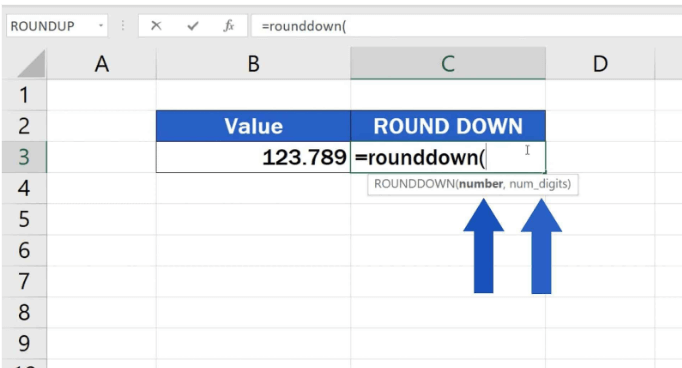Confirm the formula with the checkmark icon
This screenshot has height=368, width=682.
pyautogui.click(x=193, y=26)
